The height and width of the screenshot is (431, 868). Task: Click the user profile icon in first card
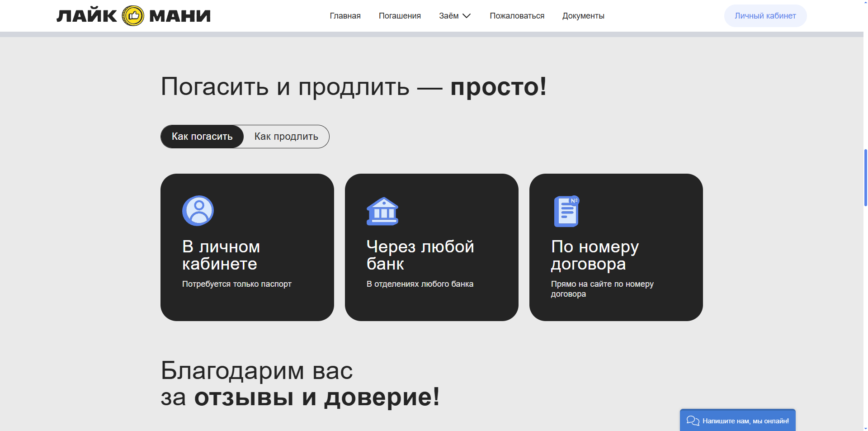click(198, 211)
